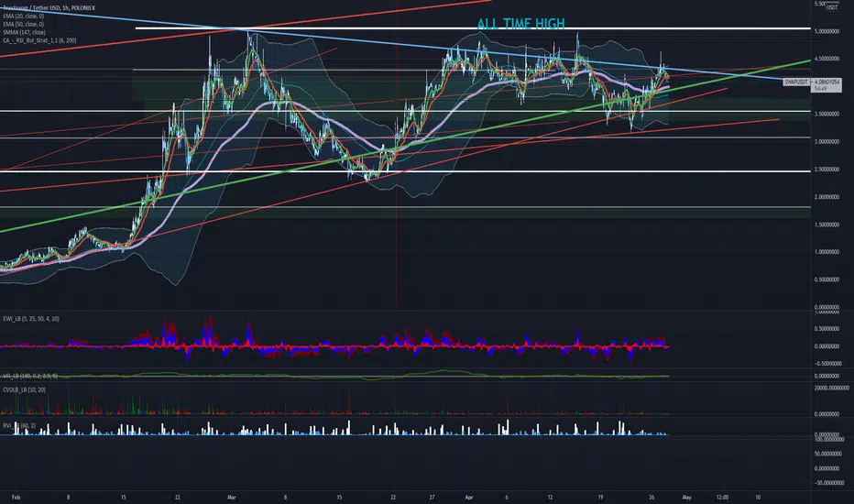This screenshot has height=504, width=854.
Task: Click the Apr date label on time axis
Action: (469, 498)
